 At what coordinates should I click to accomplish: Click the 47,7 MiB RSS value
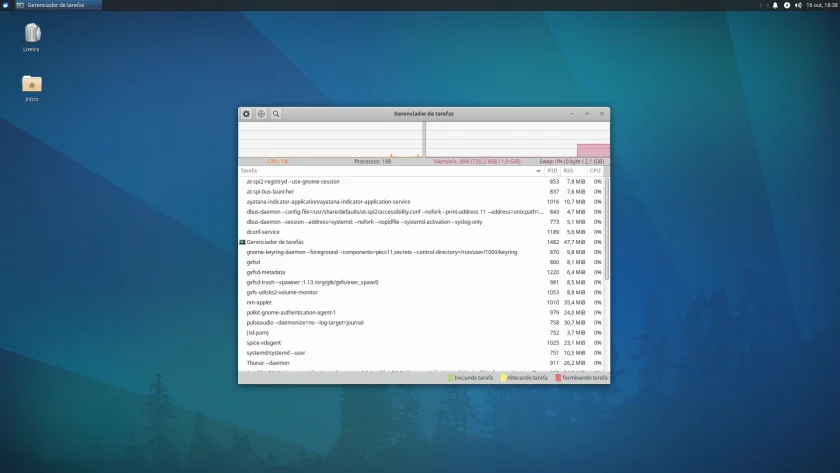click(574, 242)
